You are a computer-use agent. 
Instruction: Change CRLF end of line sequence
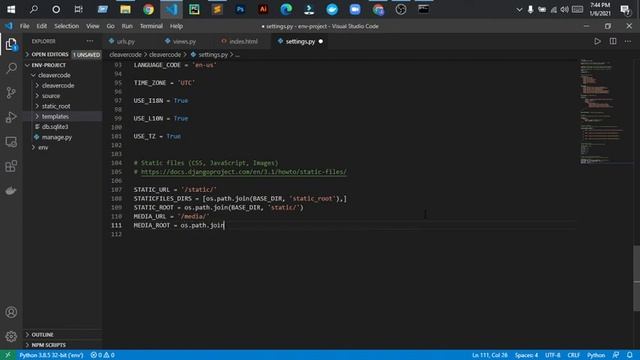(573, 355)
